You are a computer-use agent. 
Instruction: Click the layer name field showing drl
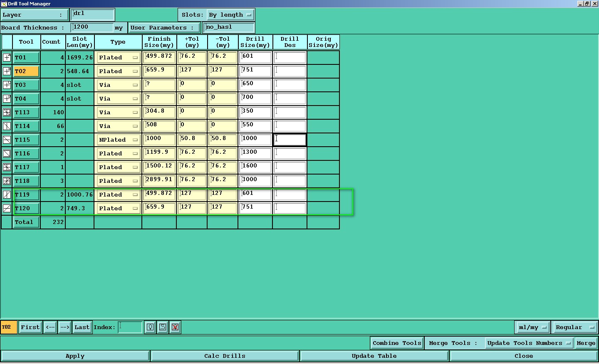click(x=92, y=15)
